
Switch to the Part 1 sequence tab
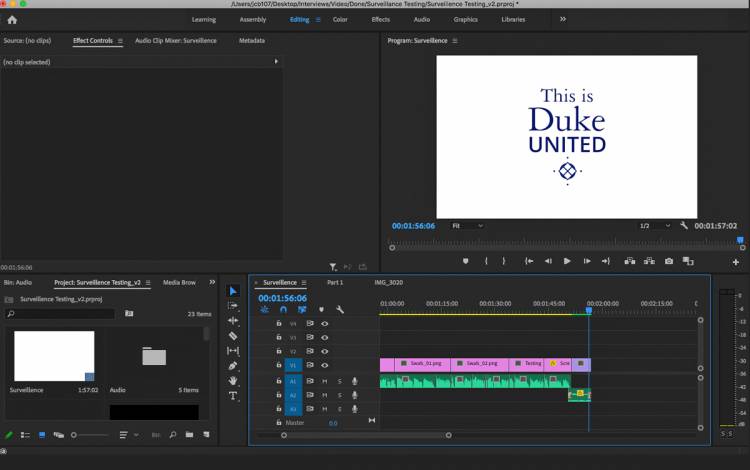click(335, 283)
